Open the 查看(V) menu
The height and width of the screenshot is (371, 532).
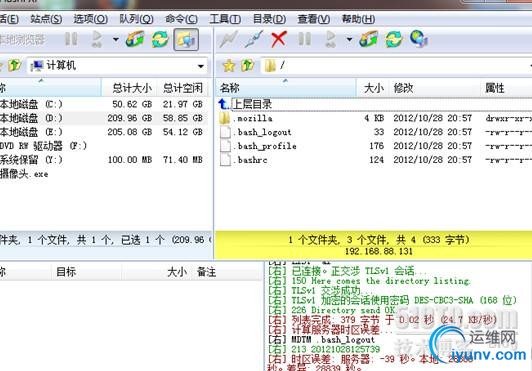(314, 19)
